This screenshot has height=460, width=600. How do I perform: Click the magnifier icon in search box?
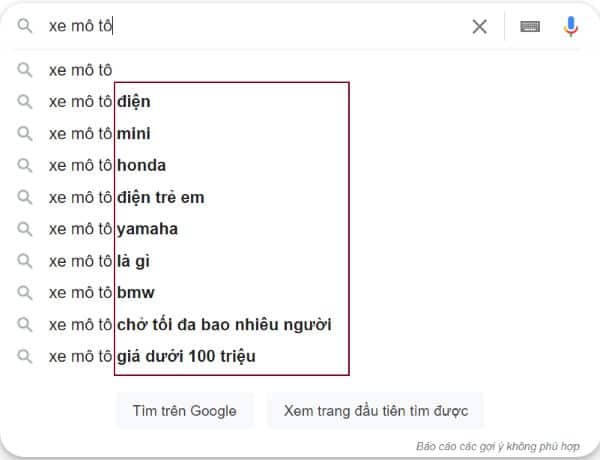click(26, 26)
